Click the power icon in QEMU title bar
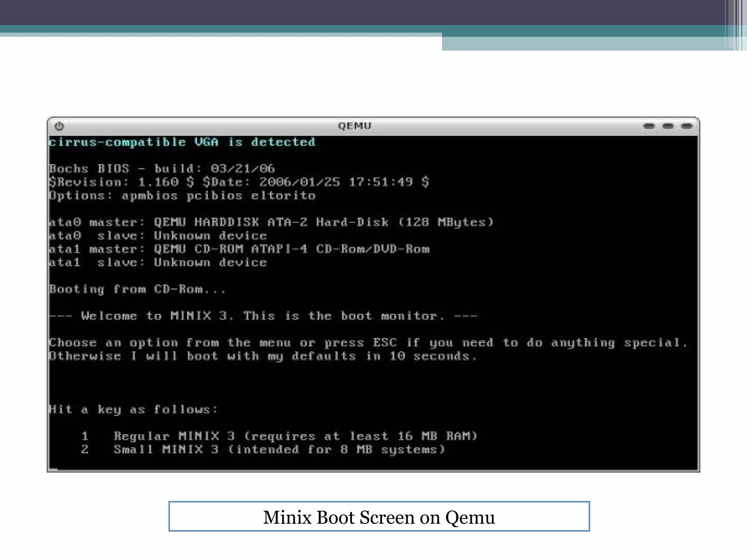747x560 pixels. point(59,126)
